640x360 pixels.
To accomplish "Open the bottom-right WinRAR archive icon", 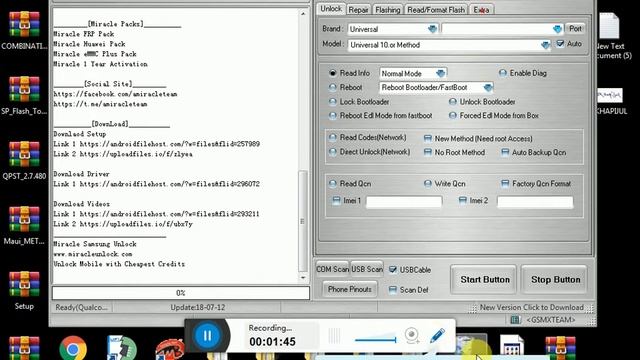I will click(561, 348).
